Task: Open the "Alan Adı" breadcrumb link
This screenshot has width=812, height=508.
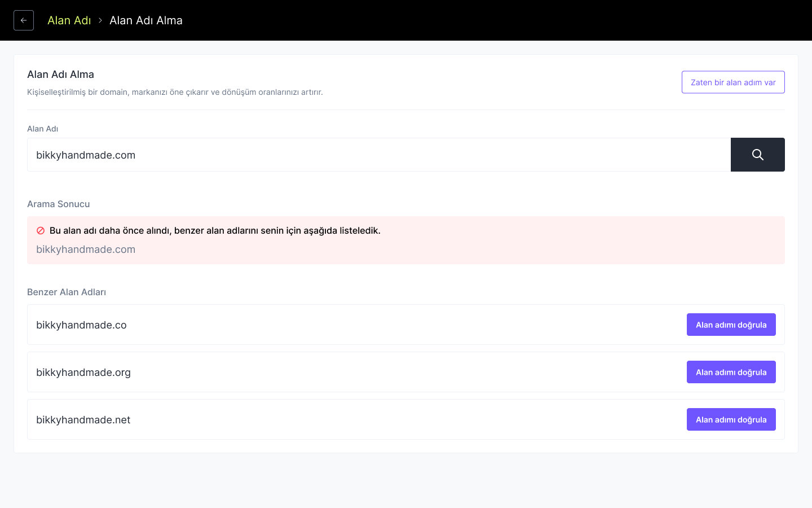Action: point(69,20)
